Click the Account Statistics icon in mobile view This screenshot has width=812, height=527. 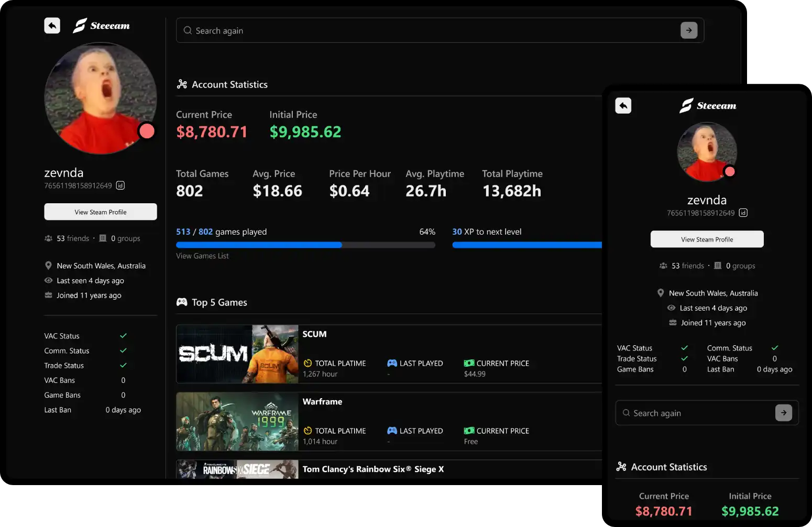coord(621,467)
